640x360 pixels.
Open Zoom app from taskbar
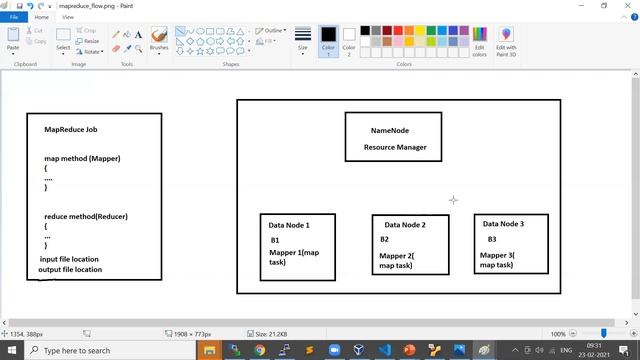click(x=334, y=350)
